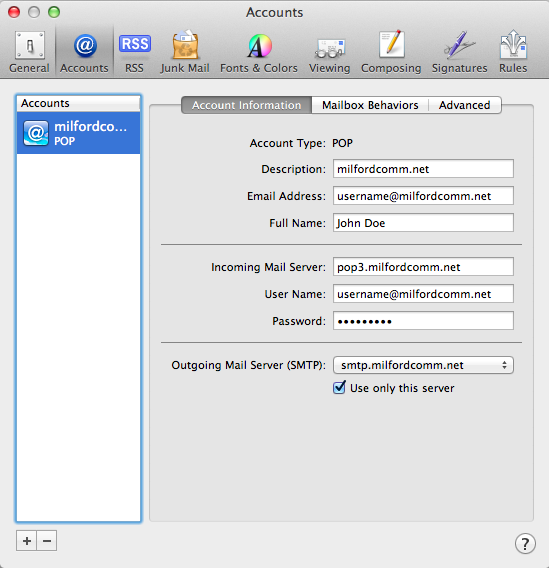Open Rules preferences arrows icon

tap(513, 45)
